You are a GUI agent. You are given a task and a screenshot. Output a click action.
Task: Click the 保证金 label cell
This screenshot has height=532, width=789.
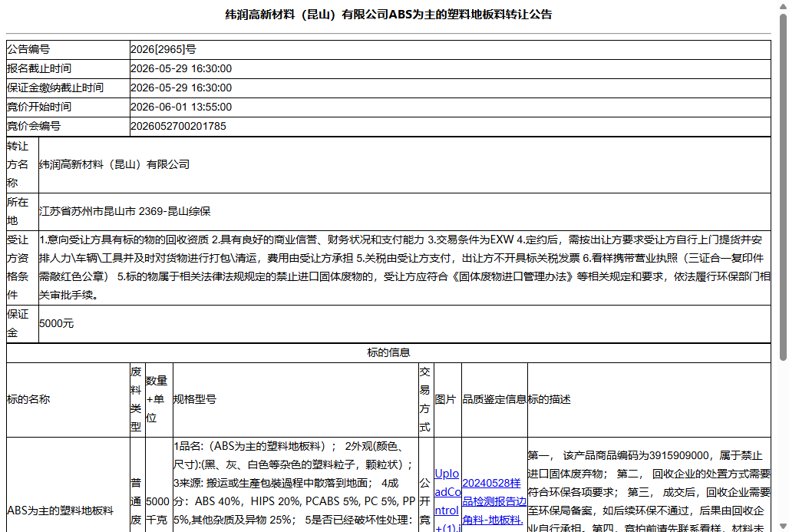coord(23,324)
